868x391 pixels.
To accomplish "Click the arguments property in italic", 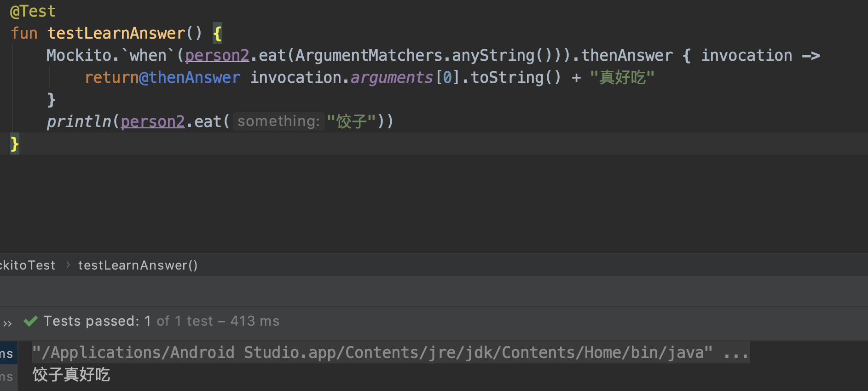I will [392, 77].
